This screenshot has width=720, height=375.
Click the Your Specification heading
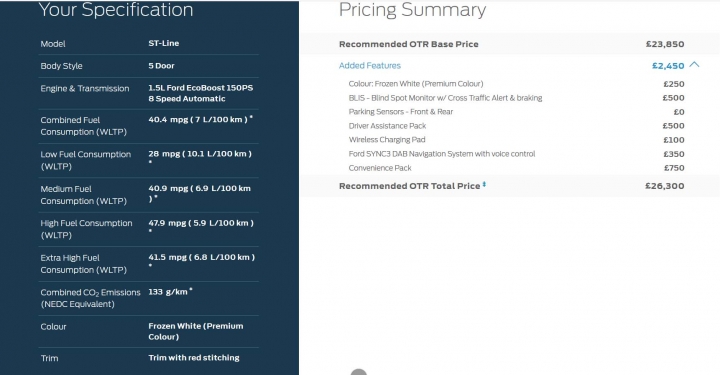pyautogui.click(x=116, y=10)
